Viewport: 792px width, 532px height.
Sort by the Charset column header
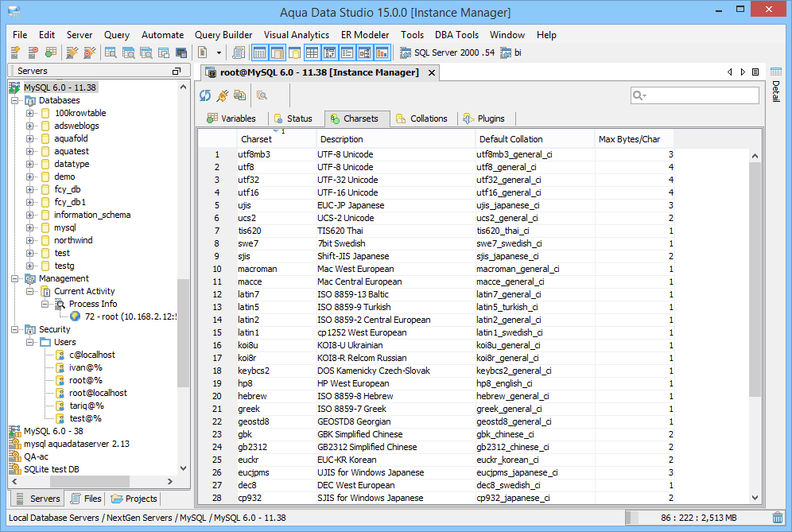(x=276, y=139)
